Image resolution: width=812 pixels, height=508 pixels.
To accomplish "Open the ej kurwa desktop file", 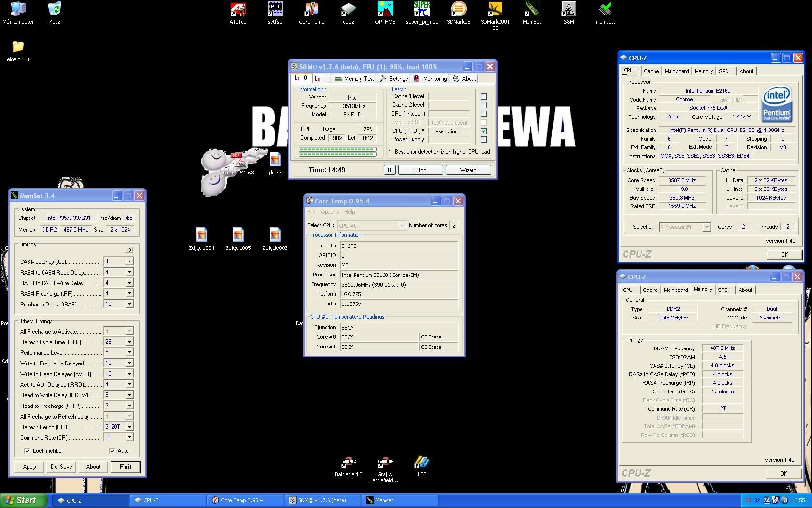I will click(275, 164).
